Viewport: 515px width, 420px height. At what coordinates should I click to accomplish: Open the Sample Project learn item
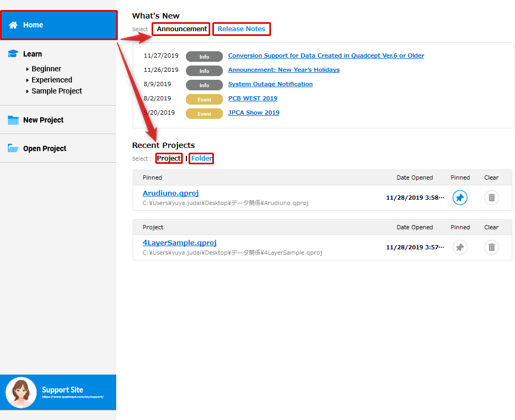[x=57, y=91]
